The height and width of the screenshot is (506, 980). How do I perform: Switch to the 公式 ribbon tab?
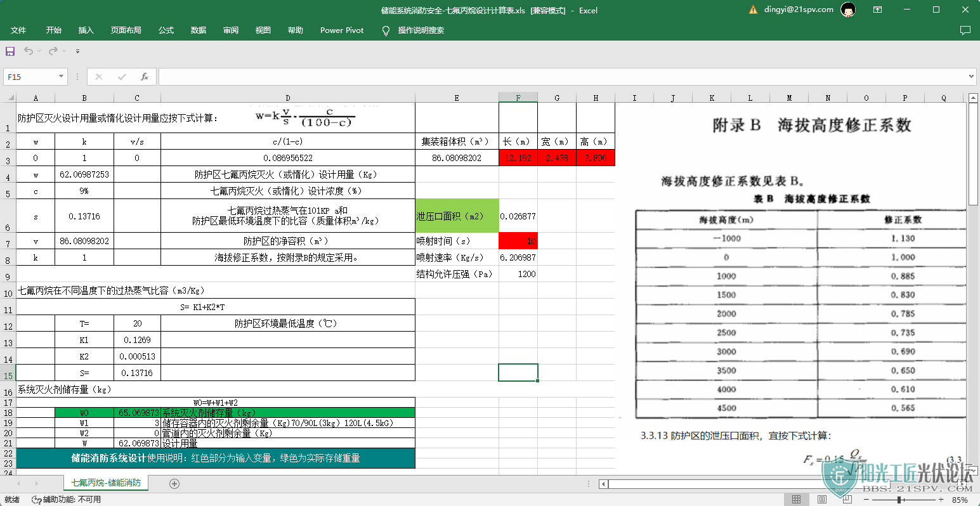click(x=166, y=30)
